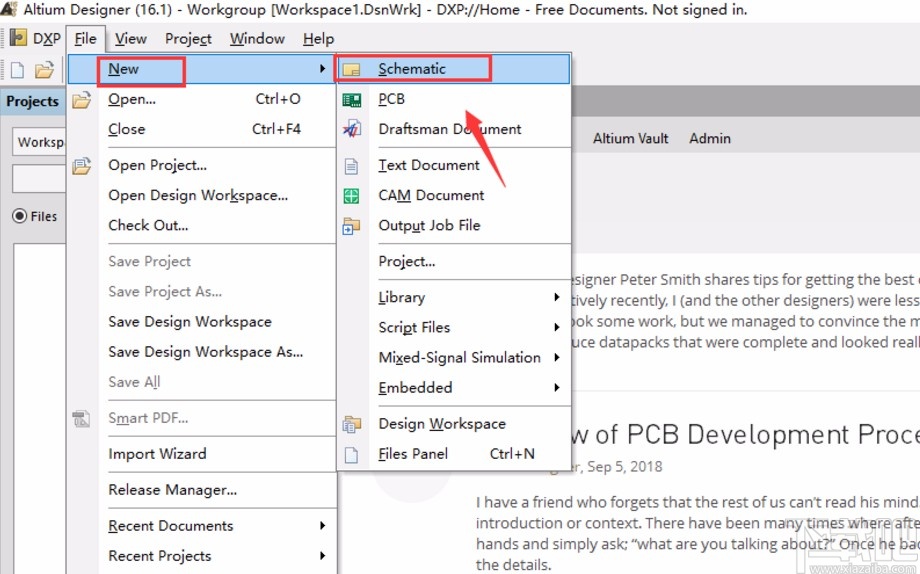Choose Recent Projects entry
The height and width of the screenshot is (574, 920).
201,556
